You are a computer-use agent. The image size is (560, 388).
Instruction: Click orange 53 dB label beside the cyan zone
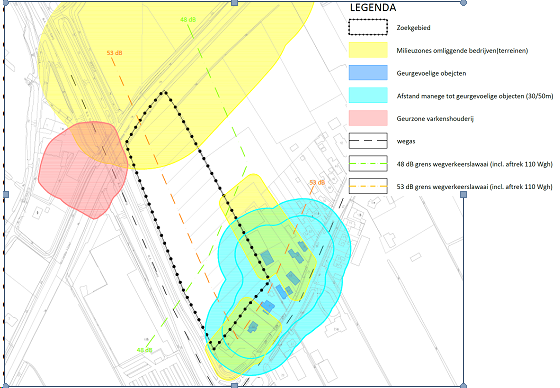317,183
